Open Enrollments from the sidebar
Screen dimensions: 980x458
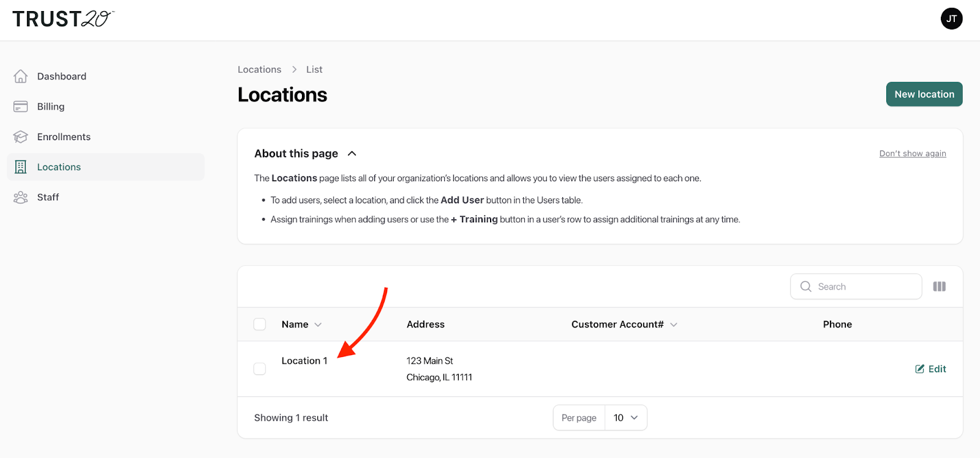point(64,137)
